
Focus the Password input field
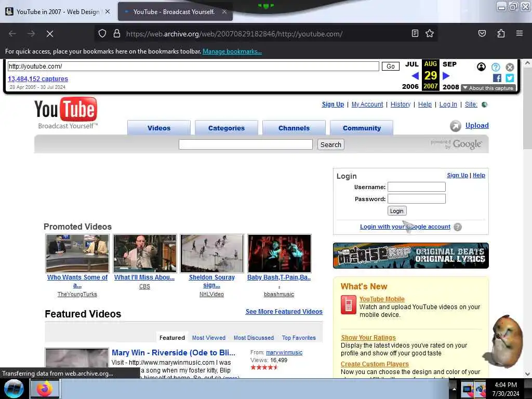point(416,199)
